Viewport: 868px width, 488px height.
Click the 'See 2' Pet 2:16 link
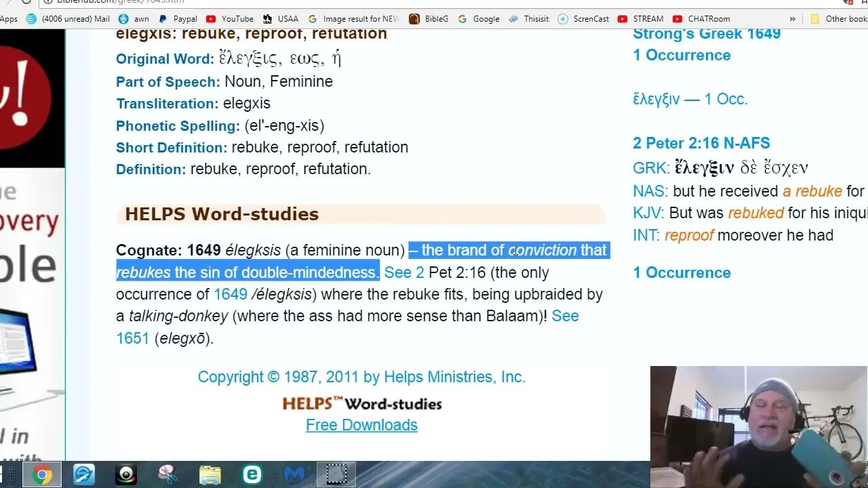tap(404, 272)
